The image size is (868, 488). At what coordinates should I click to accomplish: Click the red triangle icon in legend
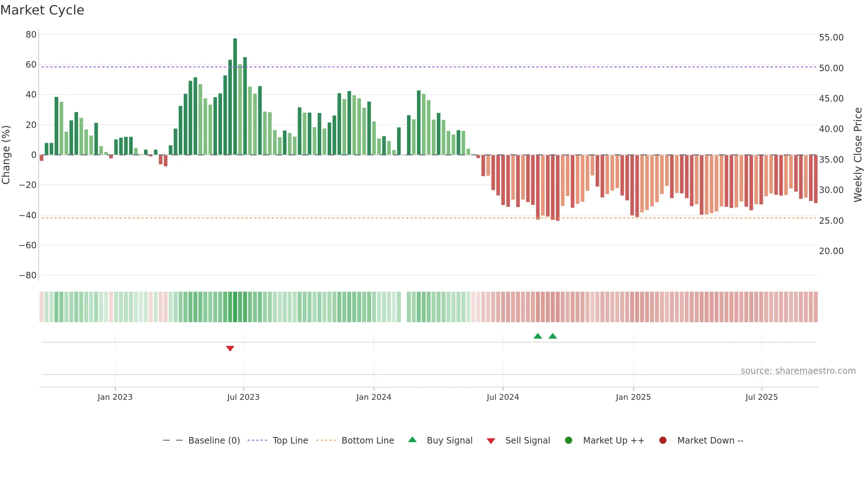491,441
